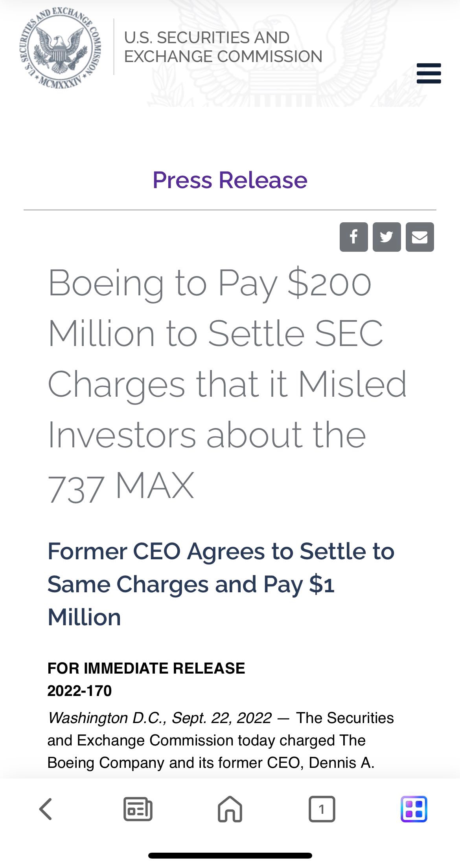Tap the iOS home indicator bar
Screen dimensions: 460x868
tap(230, 855)
